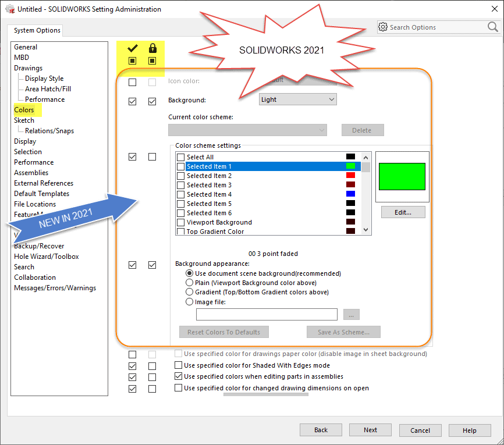The height and width of the screenshot is (445, 504).
Task: Tick the Select All checkbox in color list
Action: point(180,157)
